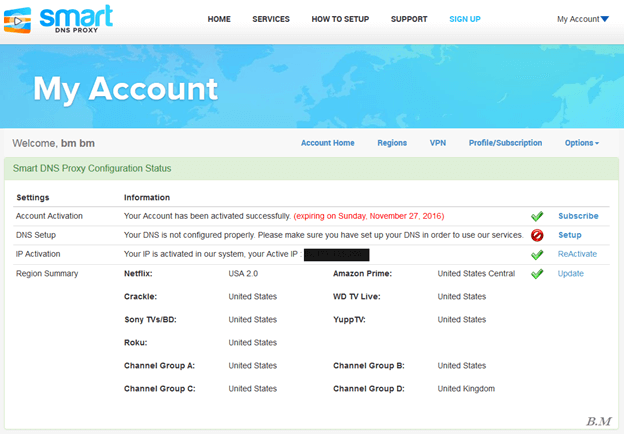Viewport: 624px width, 434px height.
Task: Go to the HOME menu item
Action: tap(219, 19)
